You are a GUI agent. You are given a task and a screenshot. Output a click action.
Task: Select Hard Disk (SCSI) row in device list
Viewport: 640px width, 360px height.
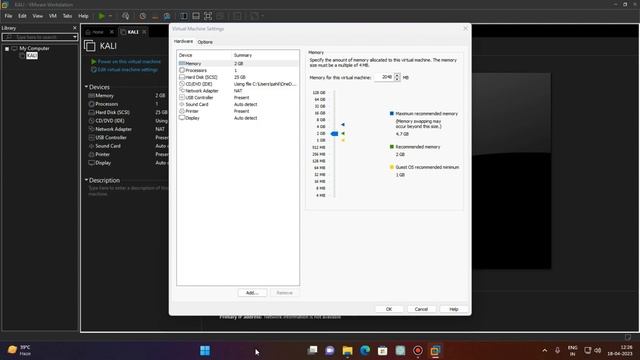point(238,77)
